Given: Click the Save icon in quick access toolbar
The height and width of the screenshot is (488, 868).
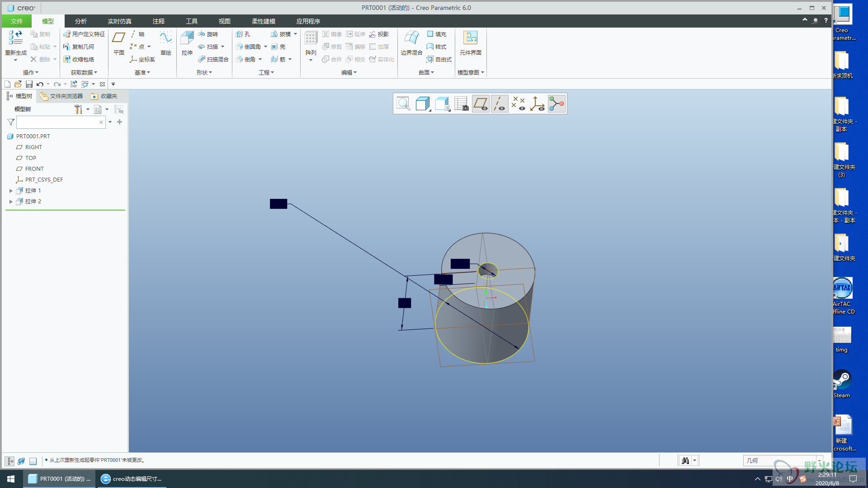Looking at the screenshot, I should (x=29, y=84).
